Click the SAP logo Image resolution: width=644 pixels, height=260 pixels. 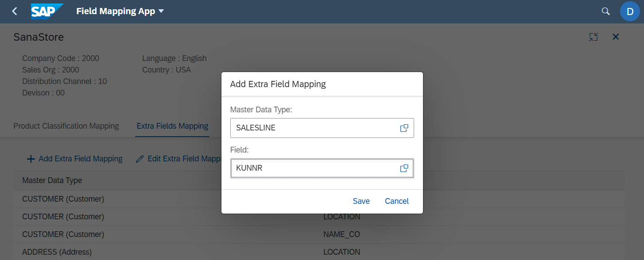click(x=47, y=11)
